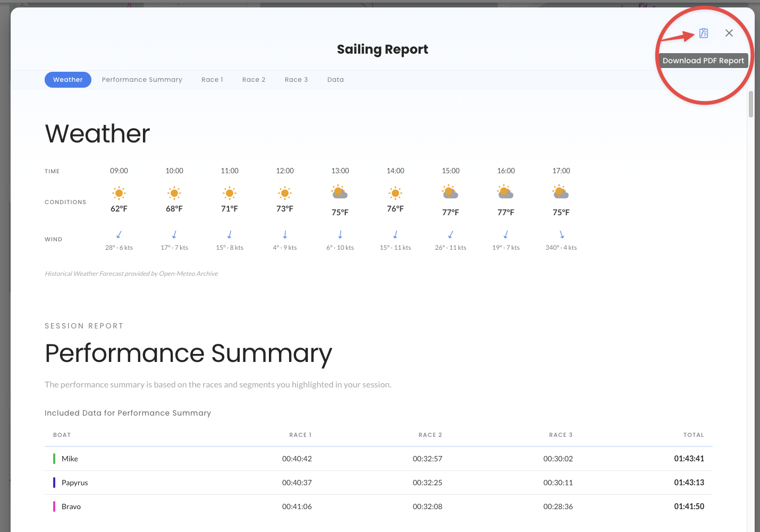The width and height of the screenshot is (760, 532).
Task: Click Papyrus's Race 2 time 00:32:25
Action: 427,483
